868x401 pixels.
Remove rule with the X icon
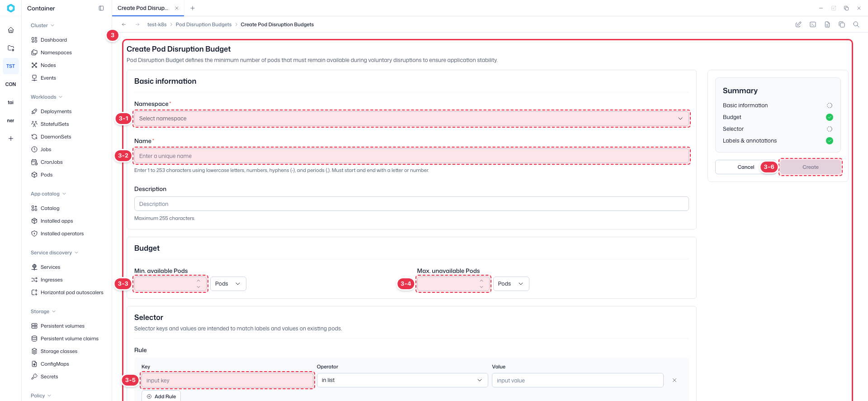click(675, 380)
